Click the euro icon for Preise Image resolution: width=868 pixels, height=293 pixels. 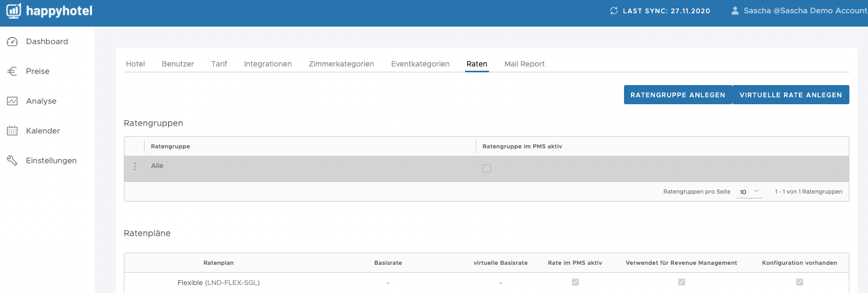(12, 71)
